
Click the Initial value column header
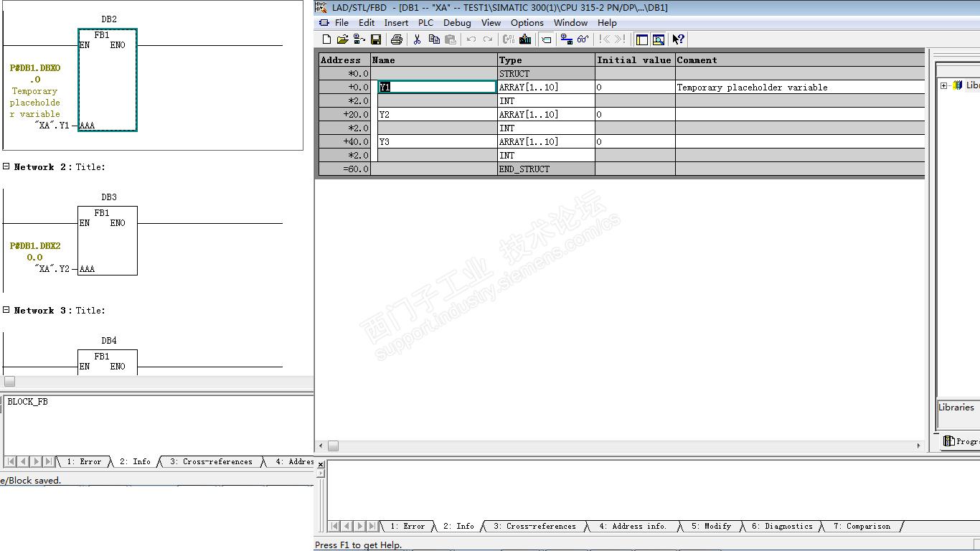634,60
